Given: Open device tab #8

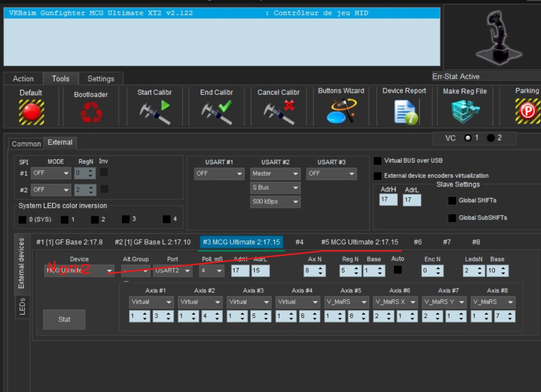Looking at the screenshot, I should (x=476, y=242).
